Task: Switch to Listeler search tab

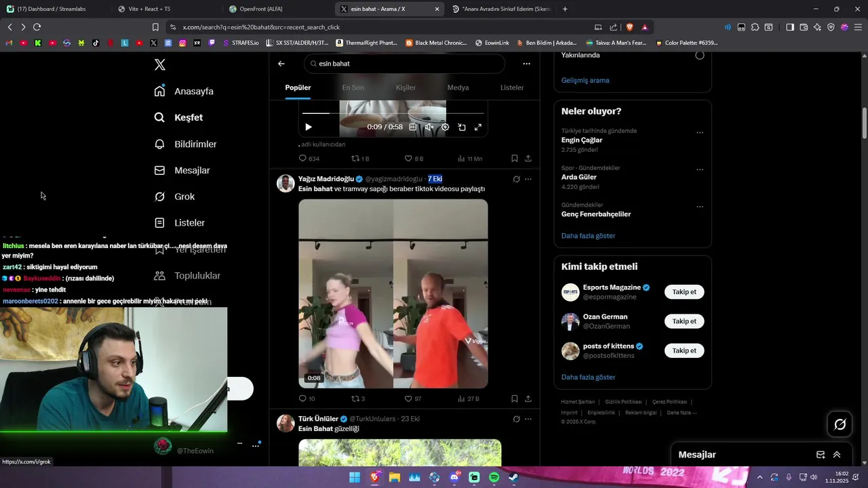Action: (512, 87)
